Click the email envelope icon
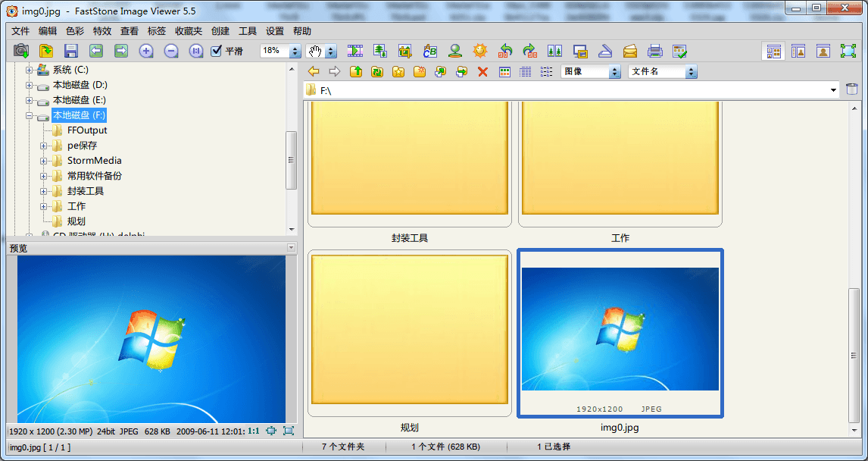868x461 pixels. pyautogui.click(x=630, y=51)
